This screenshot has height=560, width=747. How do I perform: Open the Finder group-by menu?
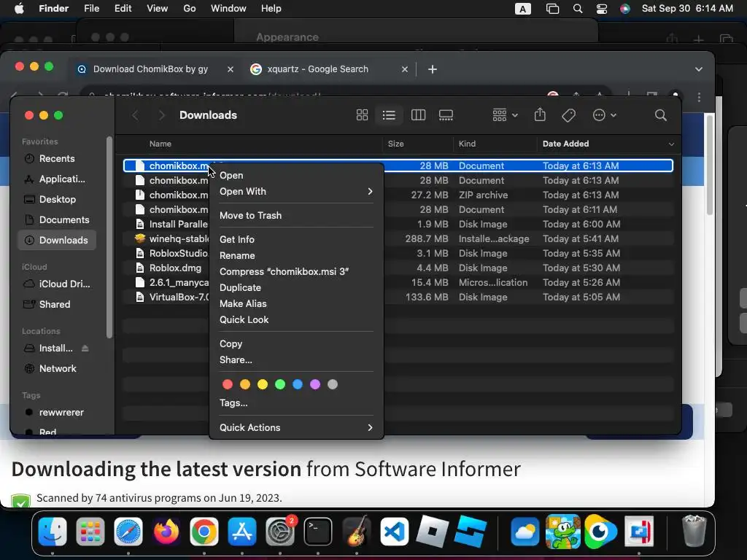[x=505, y=114]
